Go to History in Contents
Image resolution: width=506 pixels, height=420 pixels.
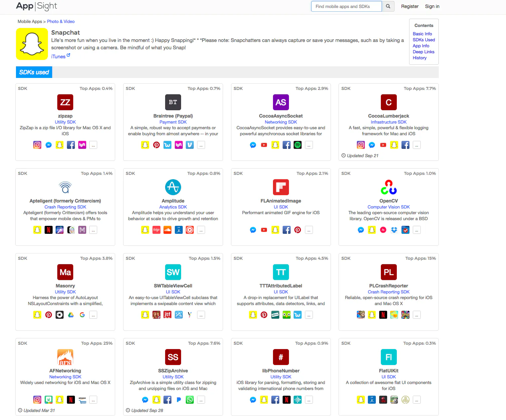click(419, 58)
